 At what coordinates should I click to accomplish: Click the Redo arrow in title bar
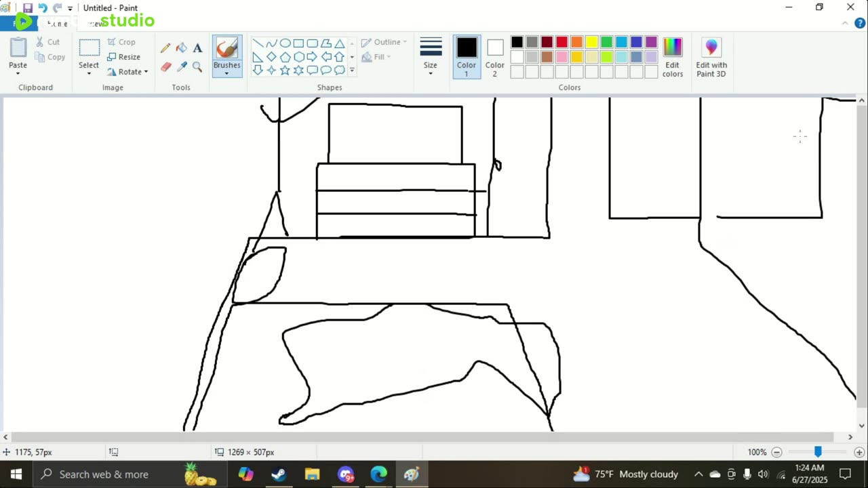[x=57, y=8]
